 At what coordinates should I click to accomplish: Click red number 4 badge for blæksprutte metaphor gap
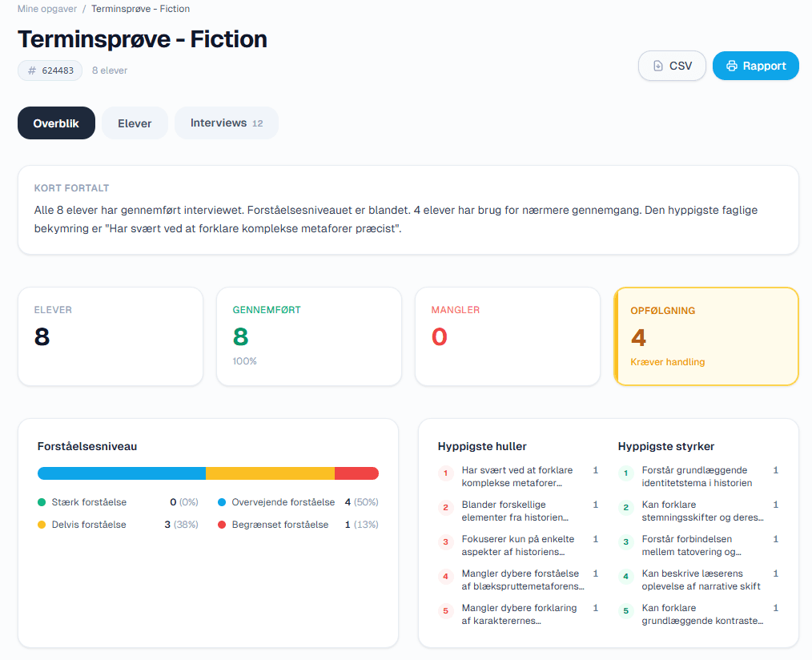coord(446,577)
